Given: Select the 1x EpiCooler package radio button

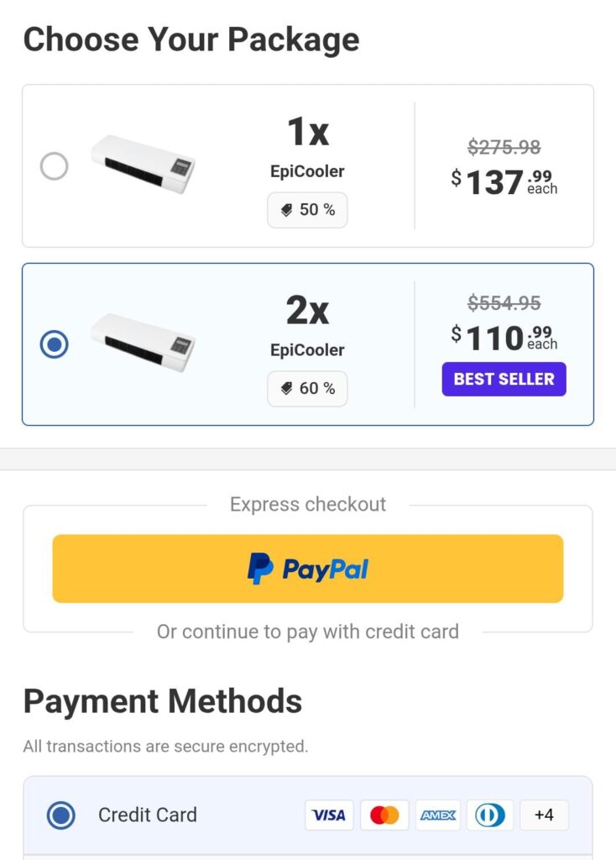Looking at the screenshot, I should pos(55,166).
